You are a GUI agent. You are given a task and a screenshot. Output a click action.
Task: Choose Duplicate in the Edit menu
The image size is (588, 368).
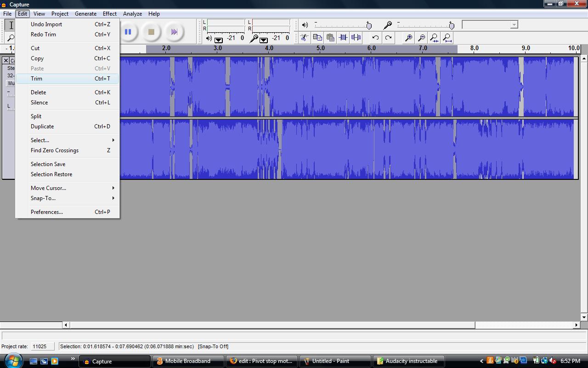tap(68, 126)
